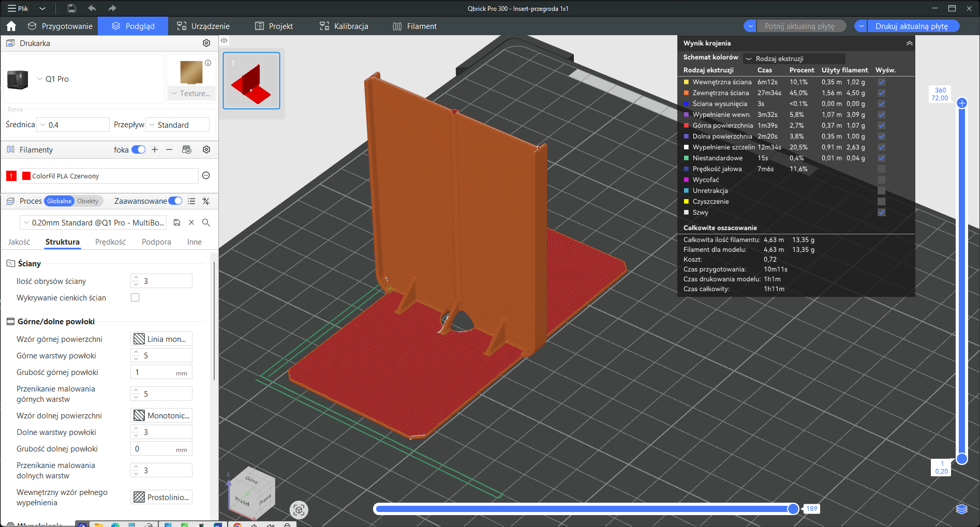980x527 pixels.
Task: Save the process preset icon
Action: [177, 222]
